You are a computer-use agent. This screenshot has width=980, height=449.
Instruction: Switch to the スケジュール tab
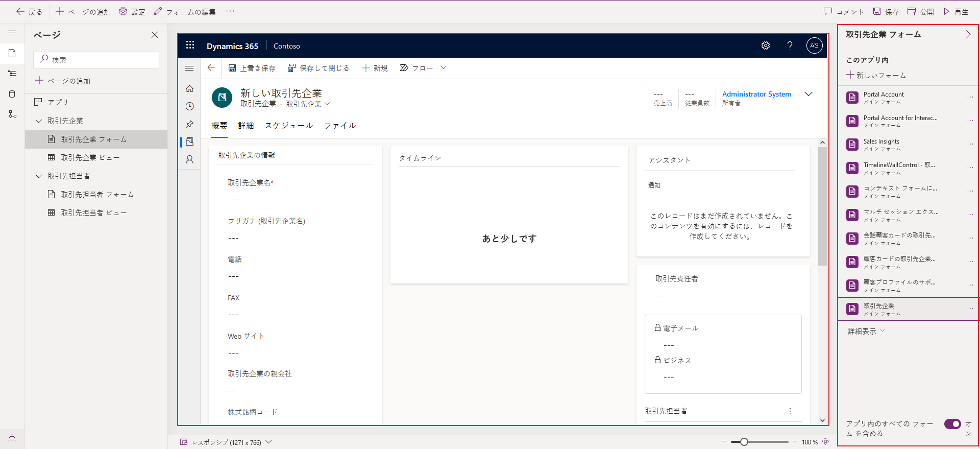coord(288,126)
